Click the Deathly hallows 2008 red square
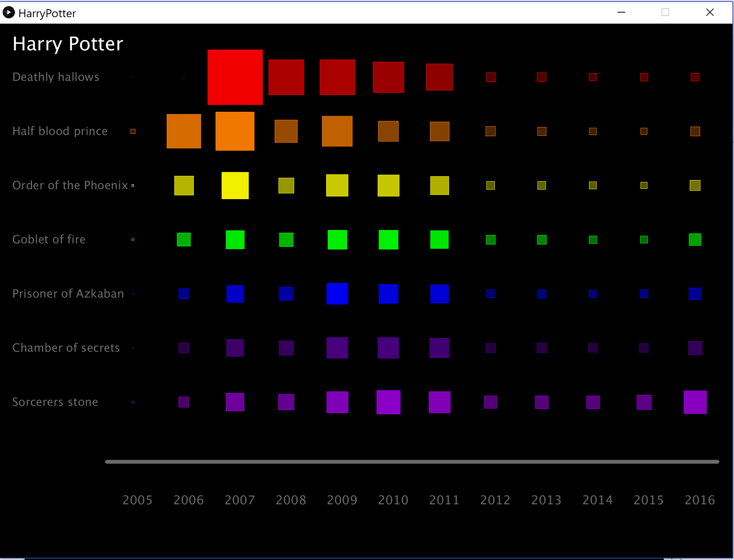734x560 pixels. click(x=286, y=77)
